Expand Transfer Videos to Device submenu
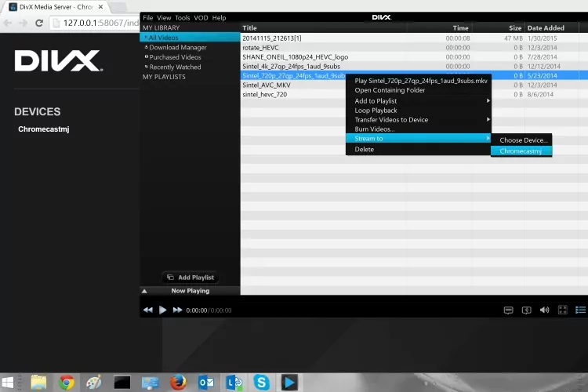This screenshot has width=588, height=392. click(418, 120)
